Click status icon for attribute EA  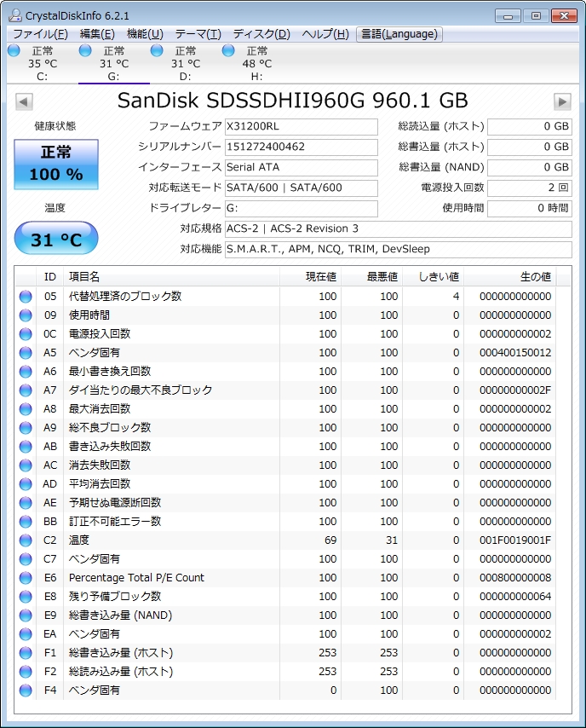tap(26, 634)
